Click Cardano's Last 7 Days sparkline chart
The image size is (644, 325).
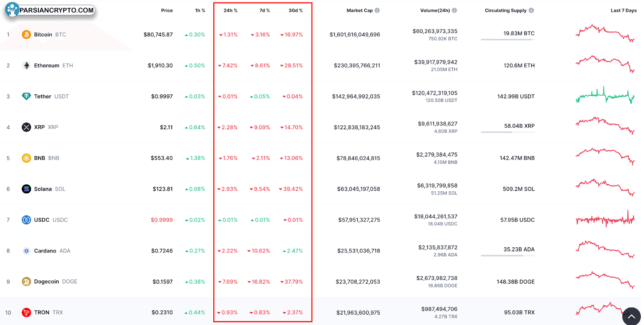pyautogui.click(x=605, y=249)
